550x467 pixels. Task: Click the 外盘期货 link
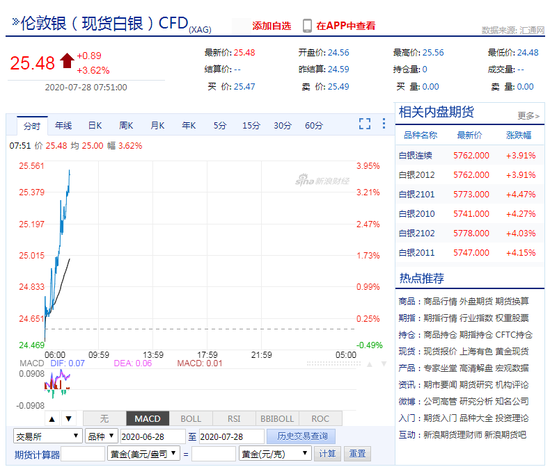pos(476,301)
